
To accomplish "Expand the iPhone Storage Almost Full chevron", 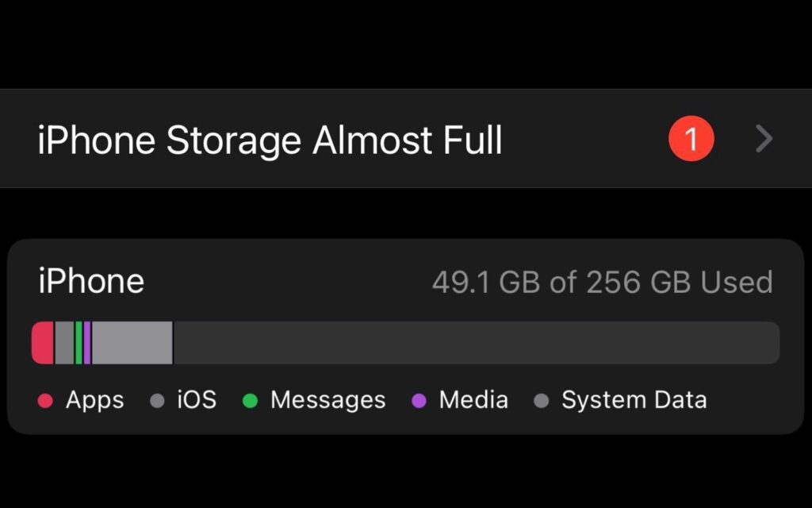I will (764, 140).
